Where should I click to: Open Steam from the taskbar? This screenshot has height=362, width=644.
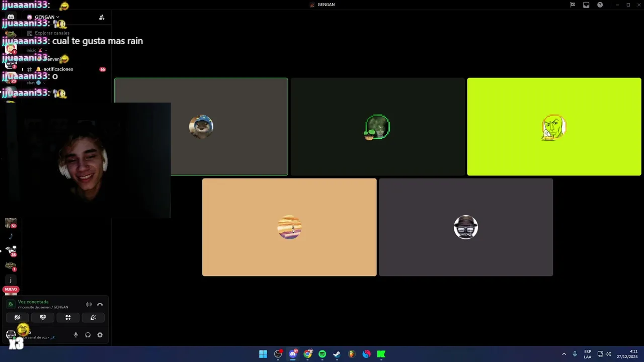coord(337,354)
